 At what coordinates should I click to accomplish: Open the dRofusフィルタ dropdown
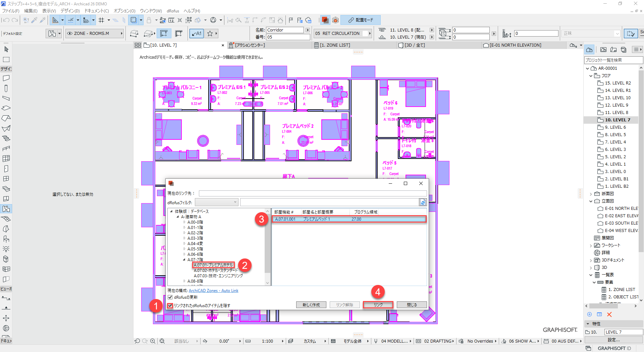216,202
